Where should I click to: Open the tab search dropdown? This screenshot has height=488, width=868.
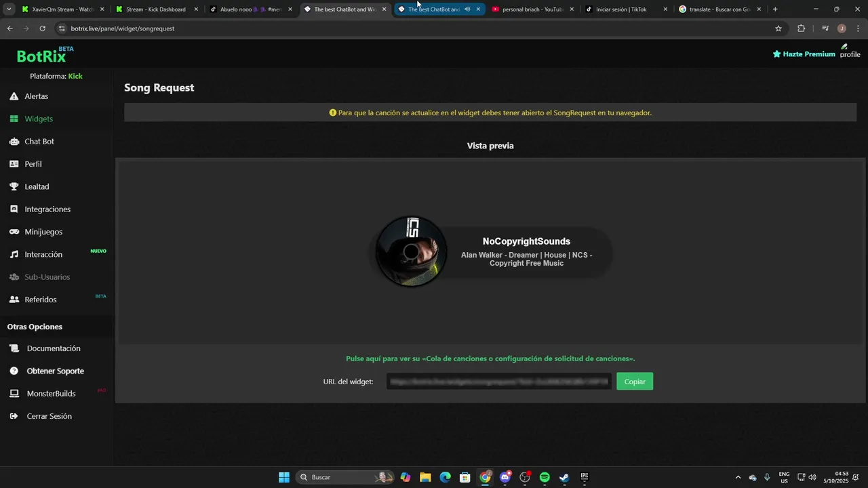point(9,9)
